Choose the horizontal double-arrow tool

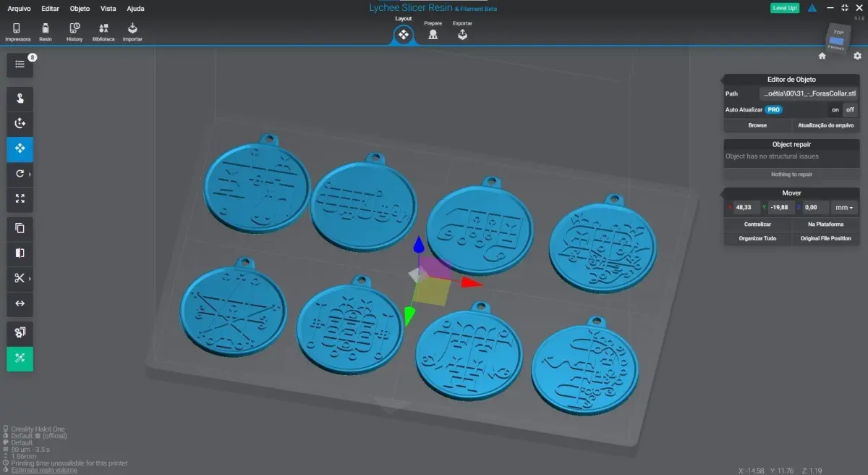click(20, 303)
